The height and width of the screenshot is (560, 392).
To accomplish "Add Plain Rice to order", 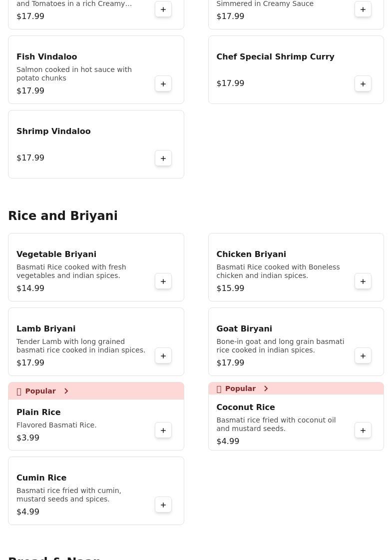I will [x=163, y=430].
